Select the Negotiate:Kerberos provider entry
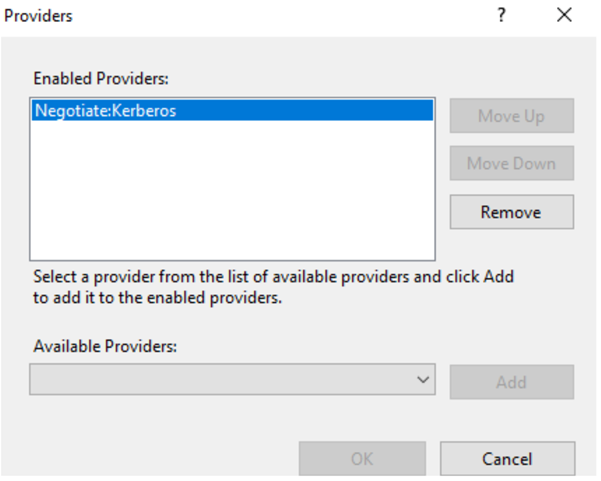The image size is (601, 481). (x=106, y=111)
